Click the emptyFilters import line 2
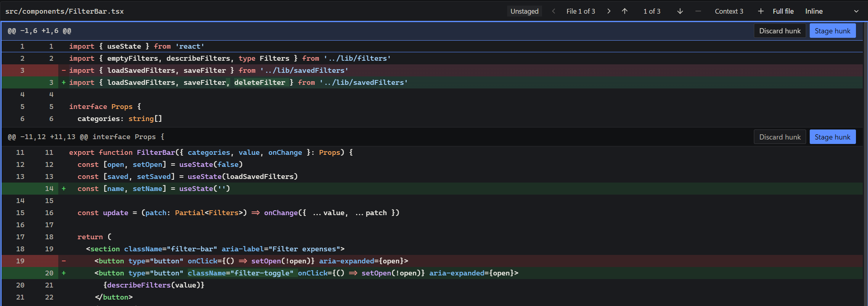 pyautogui.click(x=432, y=58)
